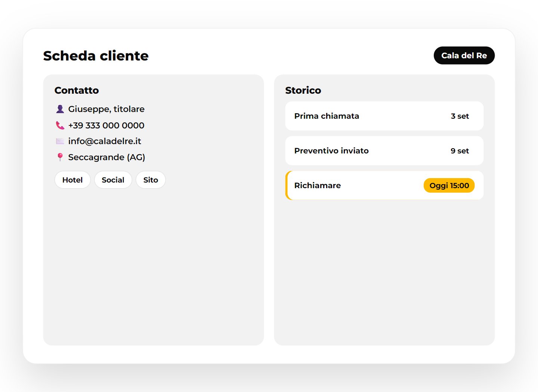The height and width of the screenshot is (392, 538).
Task: Click the email info@caladelre.it
Action: click(105, 141)
